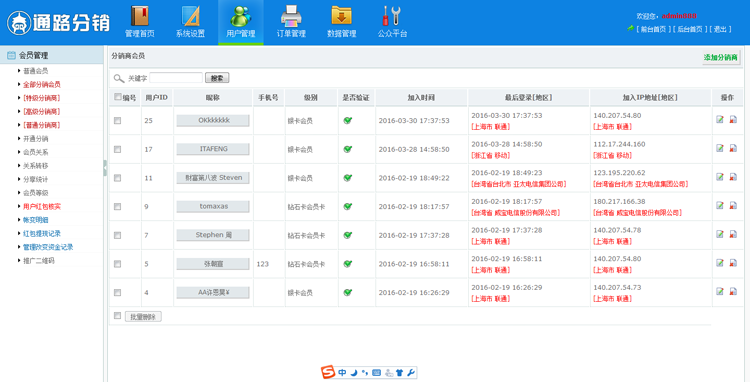Image resolution: width=750 pixels, height=382 pixels.
Task: Check the box for user ID 9
Action: point(117,207)
